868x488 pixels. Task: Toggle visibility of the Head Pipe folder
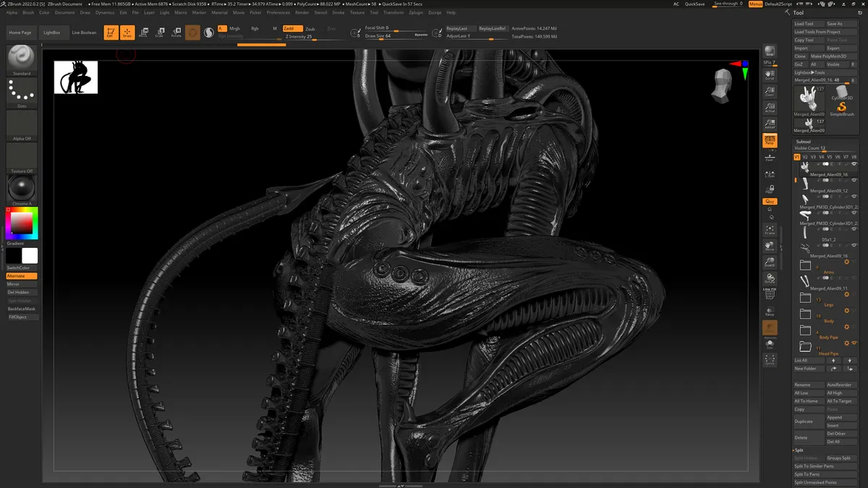pyautogui.click(x=854, y=343)
